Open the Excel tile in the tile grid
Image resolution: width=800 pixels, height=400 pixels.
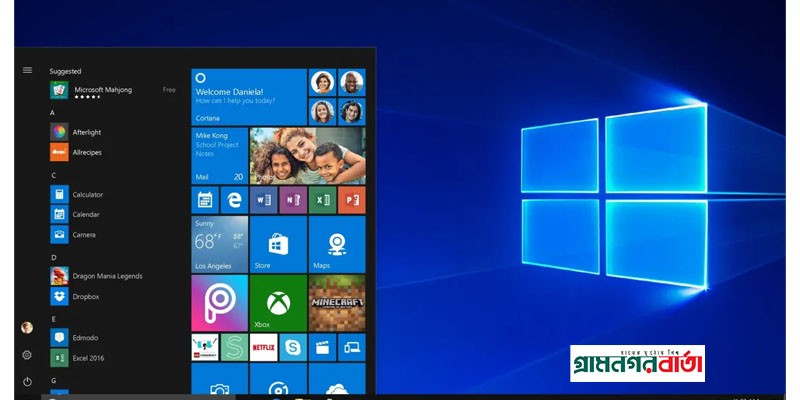pos(322,200)
